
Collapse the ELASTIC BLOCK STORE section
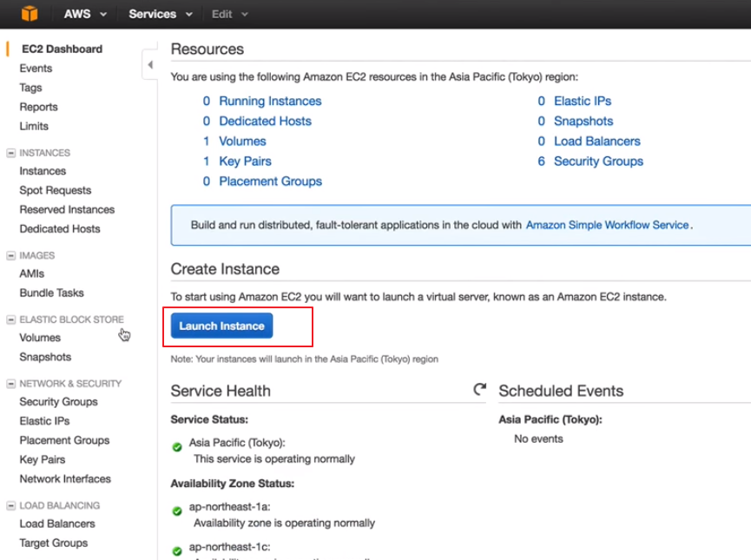10,320
